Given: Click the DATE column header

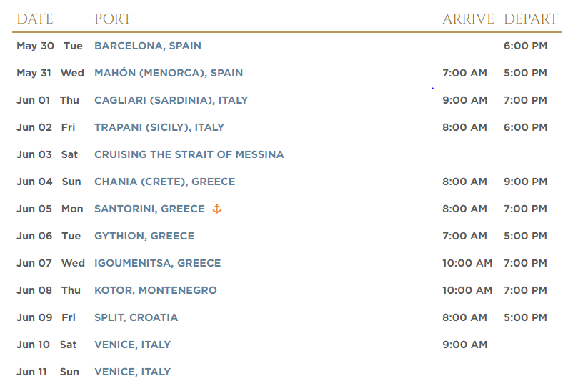Looking at the screenshot, I should click(35, 19).
